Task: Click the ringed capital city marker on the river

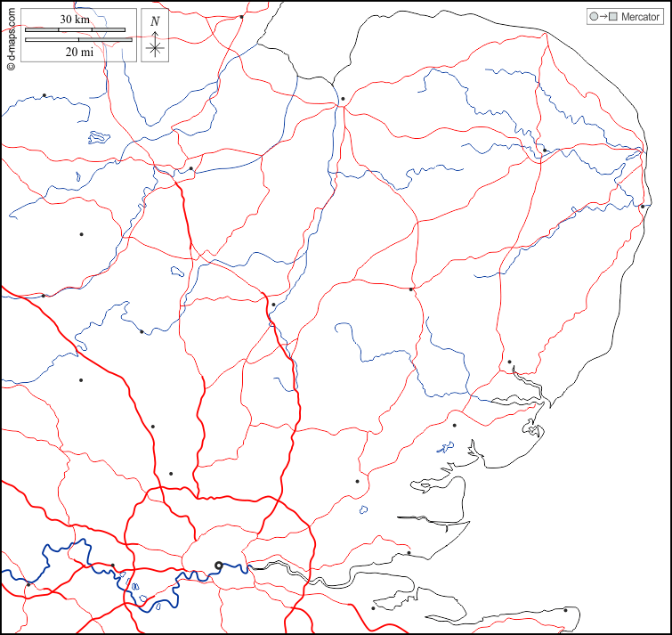Action: pyautogui.click(x=218, y=566)
